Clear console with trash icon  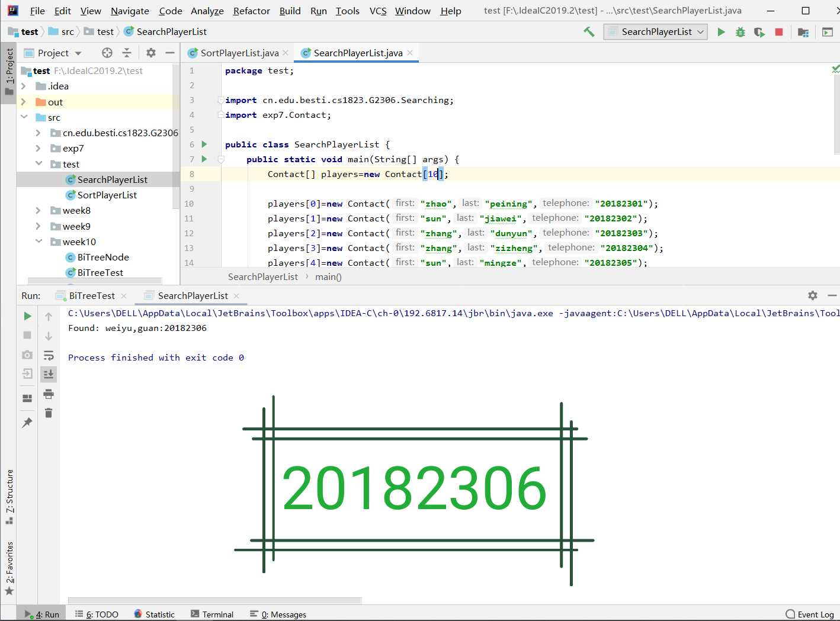49,413
